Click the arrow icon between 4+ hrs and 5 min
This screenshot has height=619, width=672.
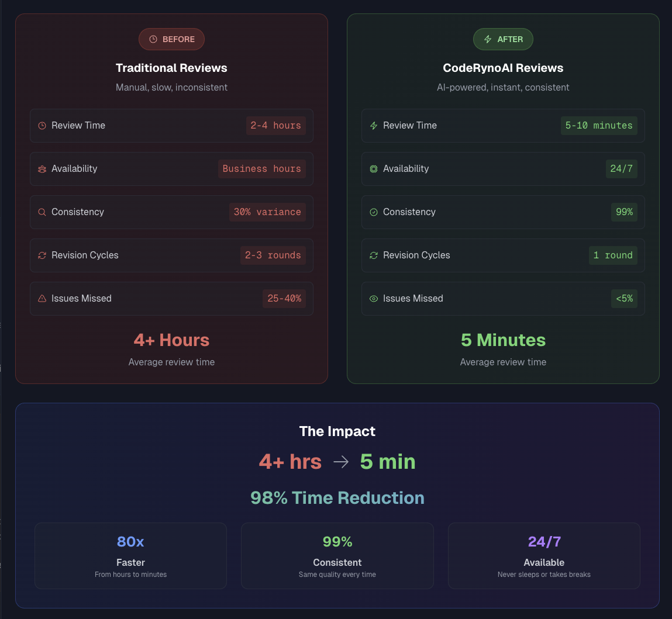[341, 462]
